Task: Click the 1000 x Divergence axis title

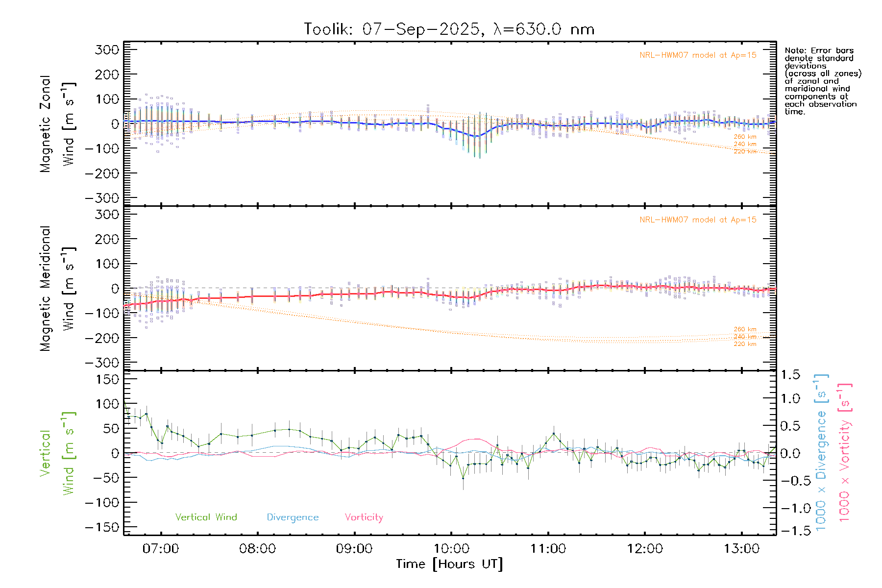Action: pyautogui.click(x=821, y=452)
